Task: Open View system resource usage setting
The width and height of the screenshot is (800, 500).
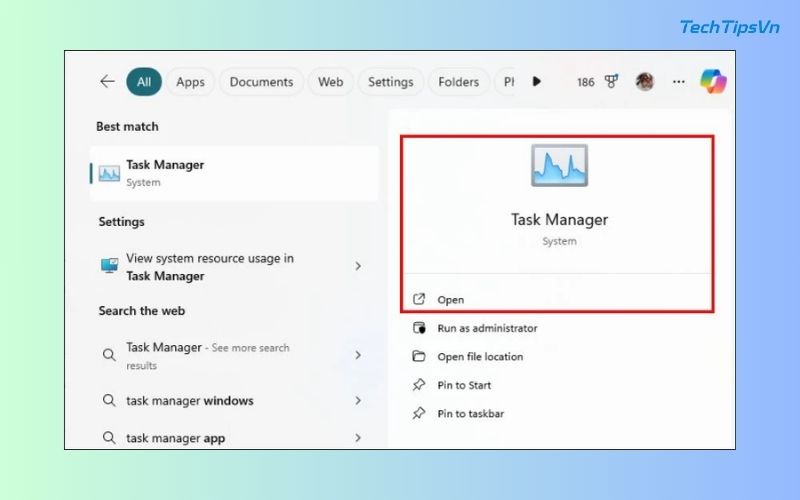Action: pos(234,267)
